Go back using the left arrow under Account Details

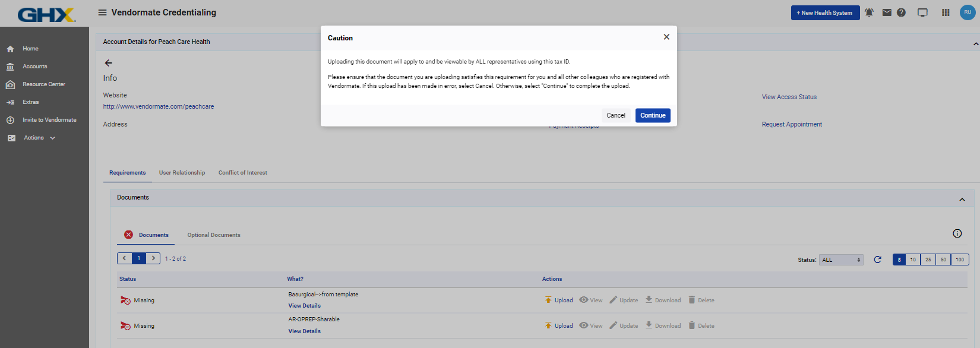(108, 63)
